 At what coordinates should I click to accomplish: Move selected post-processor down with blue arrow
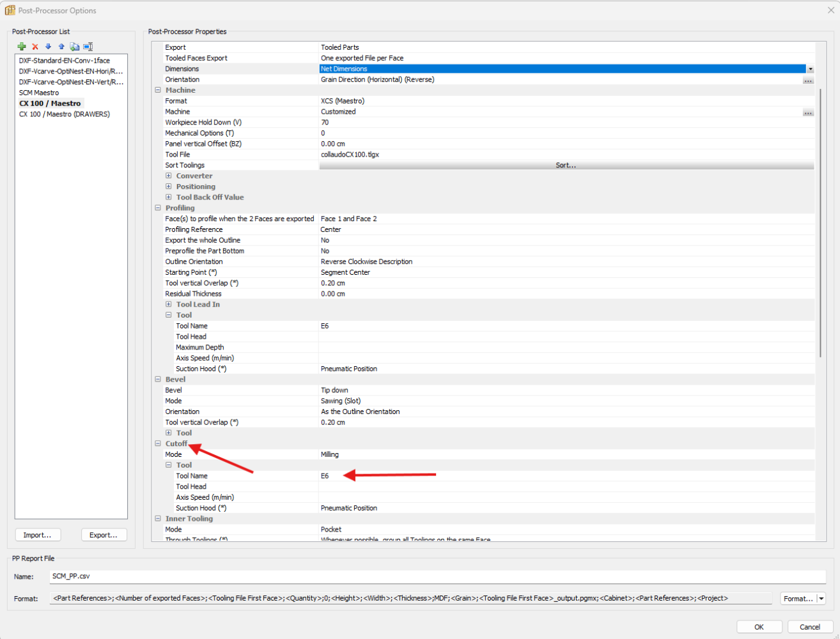point(48,47)
